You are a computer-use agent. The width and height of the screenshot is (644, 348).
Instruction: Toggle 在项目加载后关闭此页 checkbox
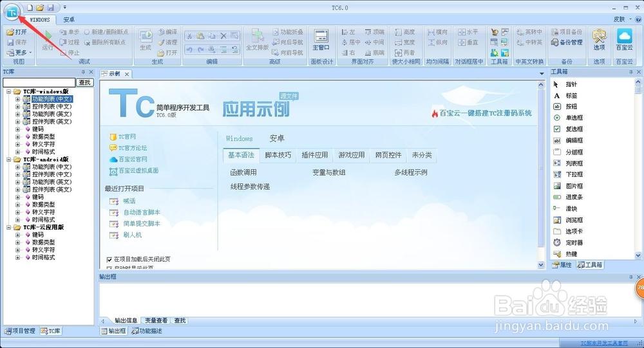(x=109, y=259)
